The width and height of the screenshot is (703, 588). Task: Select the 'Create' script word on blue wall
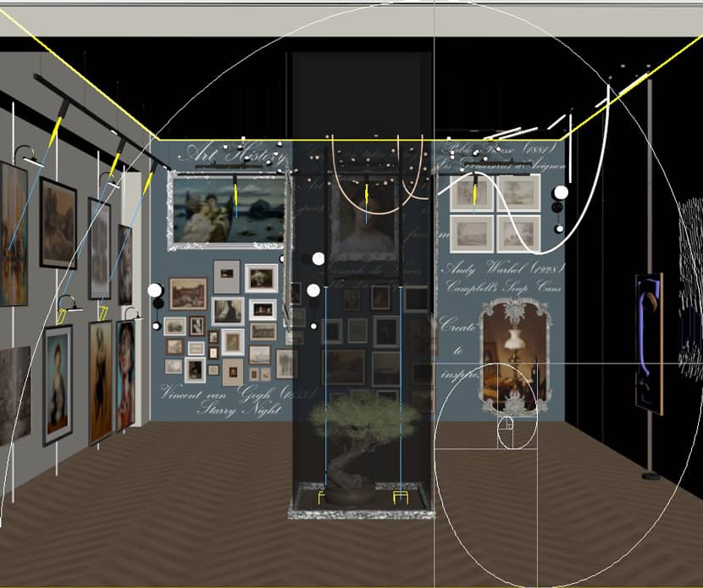[x=457, y=325]
